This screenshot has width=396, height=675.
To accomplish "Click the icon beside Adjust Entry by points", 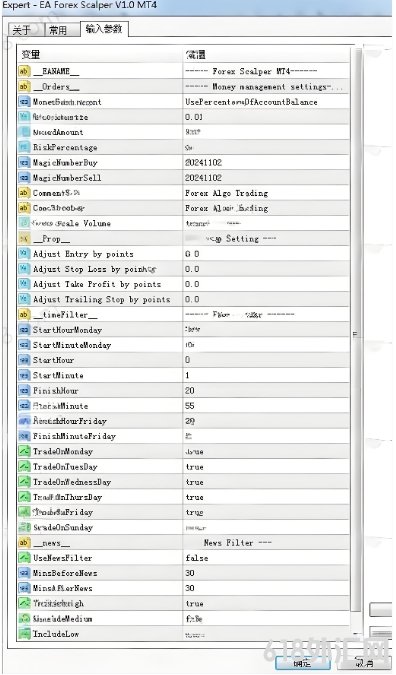I will point(24,254).
